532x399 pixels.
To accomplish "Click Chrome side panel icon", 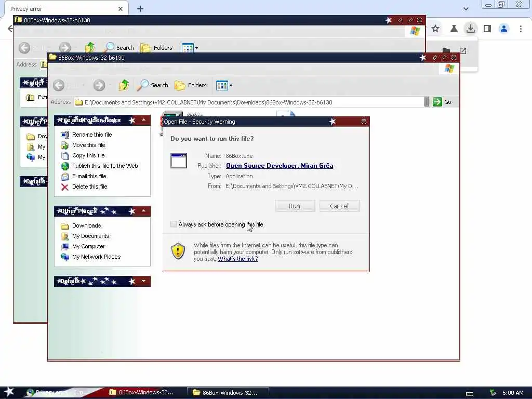I will point(487,29).
